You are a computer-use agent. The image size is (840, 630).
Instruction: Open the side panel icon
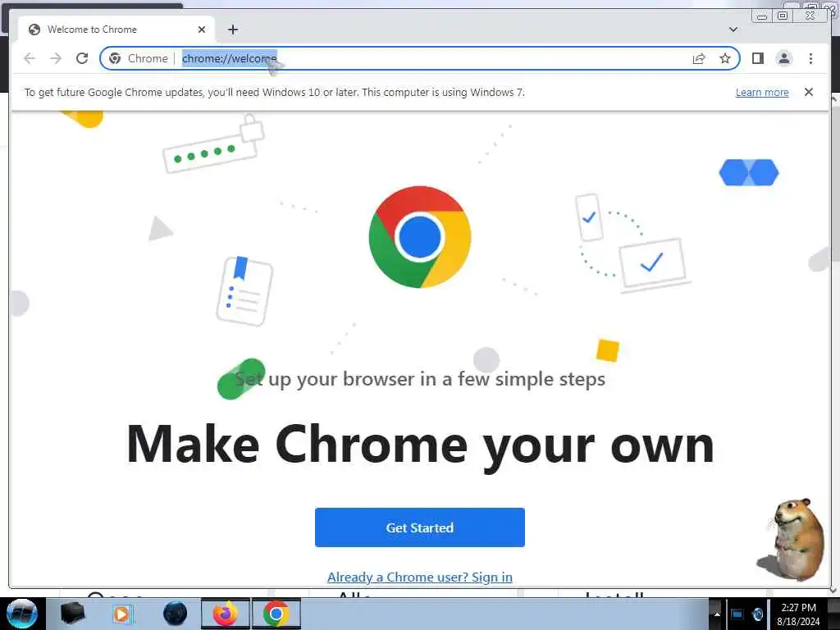pyautogui.click(x=757, y=58)
